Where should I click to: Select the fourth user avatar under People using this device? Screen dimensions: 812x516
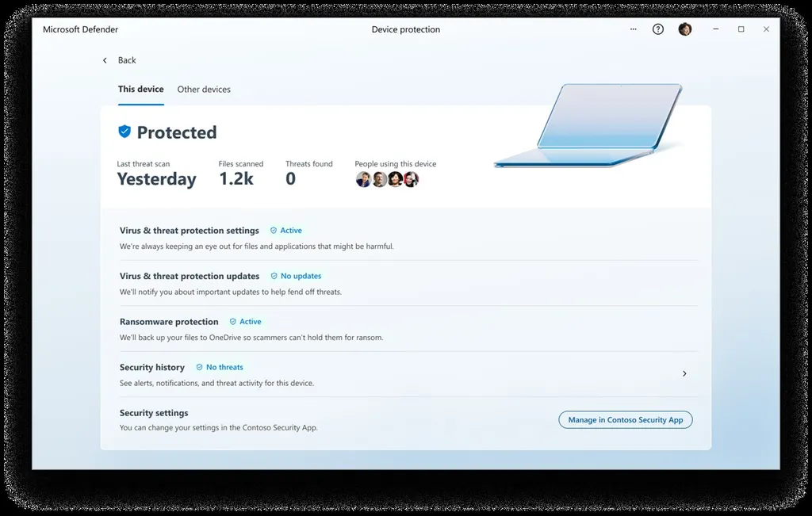coord(412,180)
